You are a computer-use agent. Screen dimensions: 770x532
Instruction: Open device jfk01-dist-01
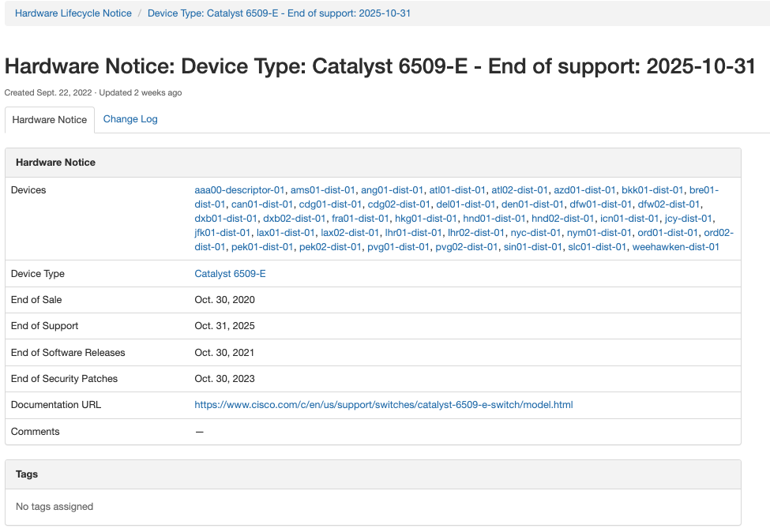coord(223,233)
